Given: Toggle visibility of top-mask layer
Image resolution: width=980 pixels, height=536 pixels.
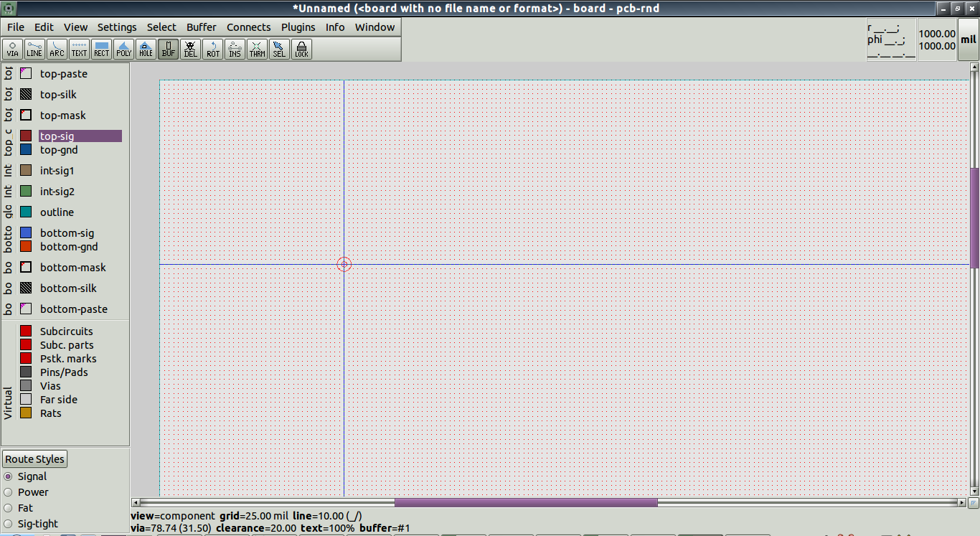Looking at the screenshot, I should pos(26,115).
